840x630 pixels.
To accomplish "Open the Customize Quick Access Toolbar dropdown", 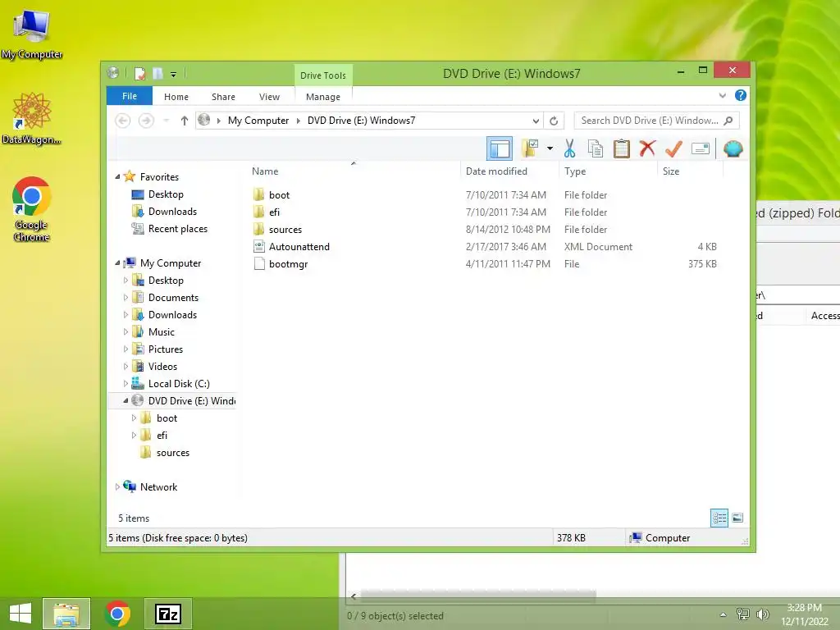I will [x=174, y=74].
